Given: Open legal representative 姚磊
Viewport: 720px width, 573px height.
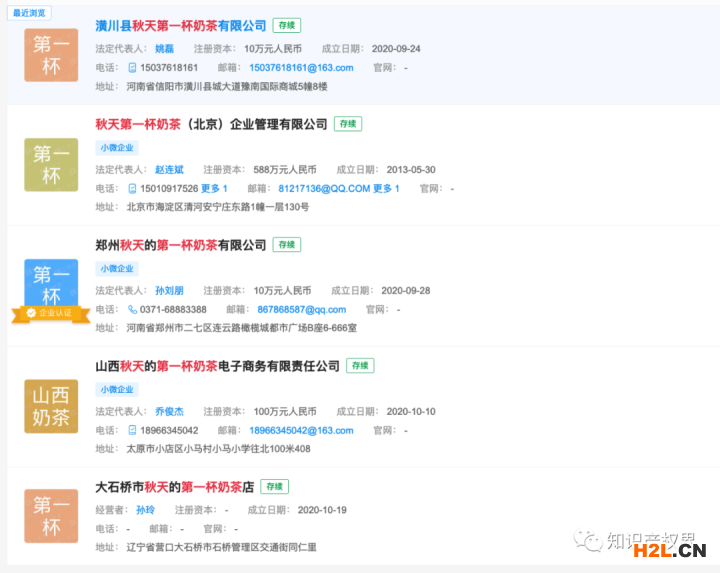Looking at the screenshot, I should 164,49.
